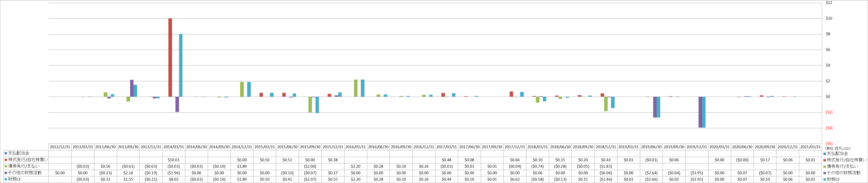Select the 2021/03/31 column header
The width and height of the screenshot is (868, 183).
[810, 147]
